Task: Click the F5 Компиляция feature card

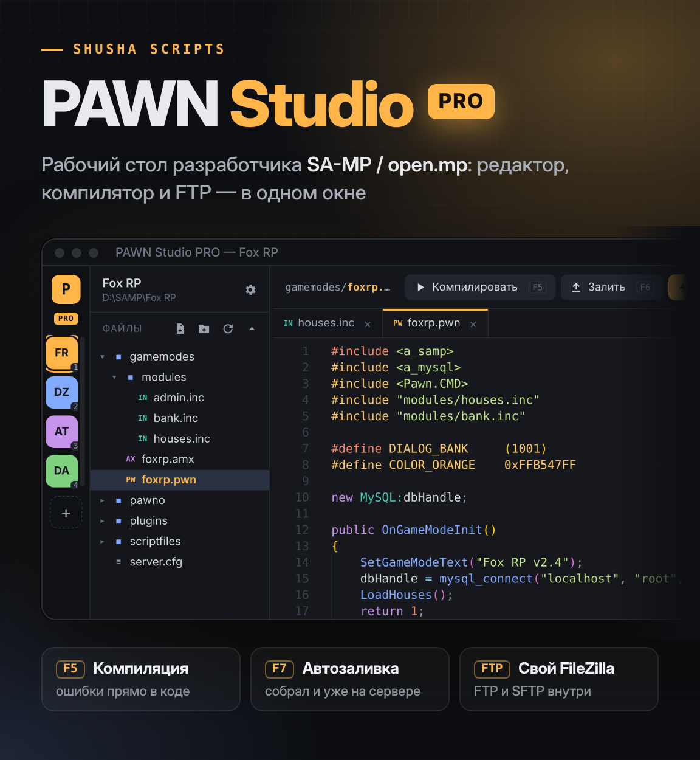Action: [x=141, y=679]
